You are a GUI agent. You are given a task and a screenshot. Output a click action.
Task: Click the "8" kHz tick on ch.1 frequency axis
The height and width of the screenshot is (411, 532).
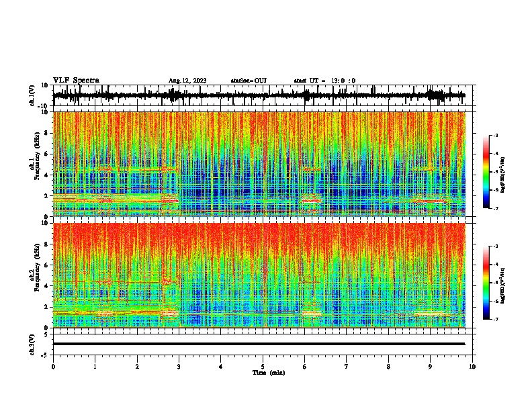[47, 133]
